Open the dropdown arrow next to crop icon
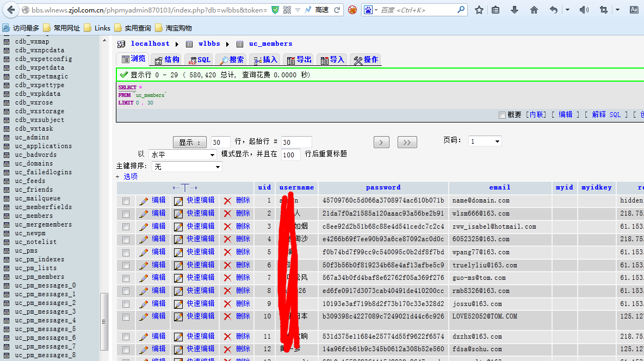Screen dimensions: 644x361 click(617, 10)
